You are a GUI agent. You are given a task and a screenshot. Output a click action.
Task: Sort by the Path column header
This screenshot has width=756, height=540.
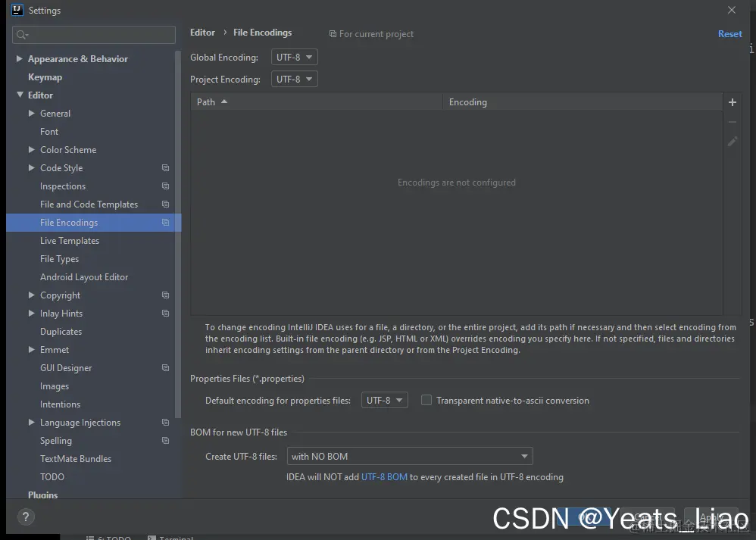pyautogui.click(x=317, y=102)
